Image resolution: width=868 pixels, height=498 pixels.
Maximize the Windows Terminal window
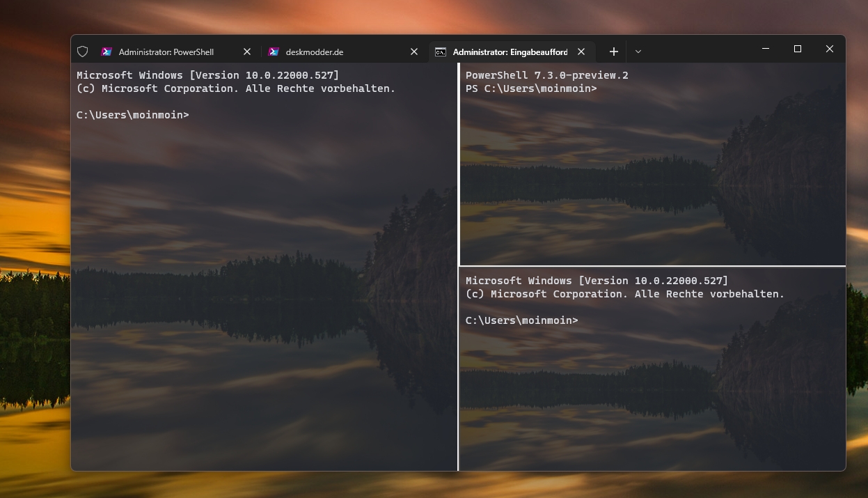click(798, 49)
